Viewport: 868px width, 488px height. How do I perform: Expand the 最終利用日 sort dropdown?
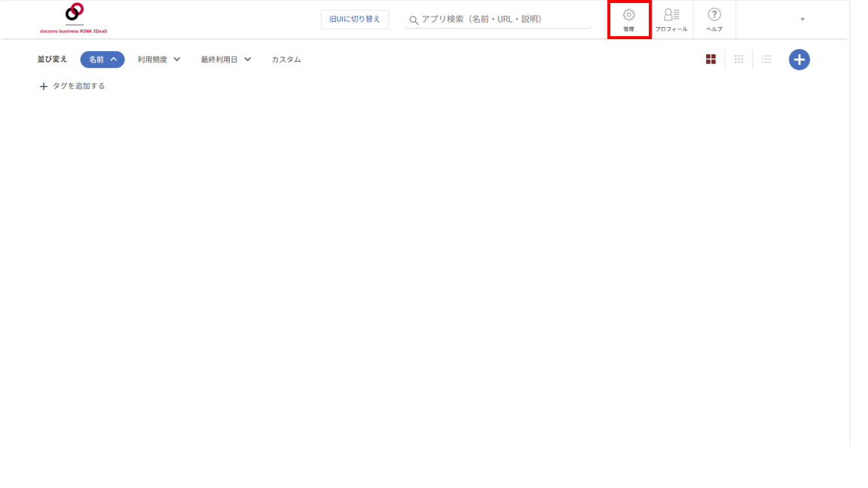(226, 59)
